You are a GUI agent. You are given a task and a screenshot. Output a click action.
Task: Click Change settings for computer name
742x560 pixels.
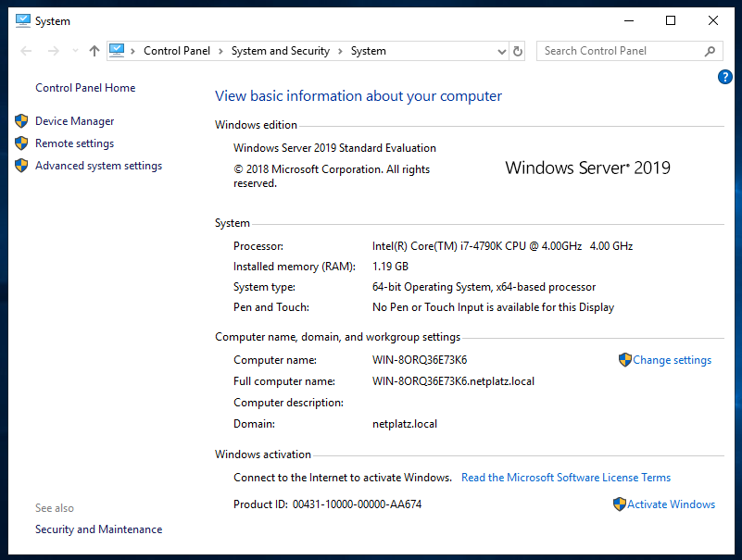tap(672, 360)
